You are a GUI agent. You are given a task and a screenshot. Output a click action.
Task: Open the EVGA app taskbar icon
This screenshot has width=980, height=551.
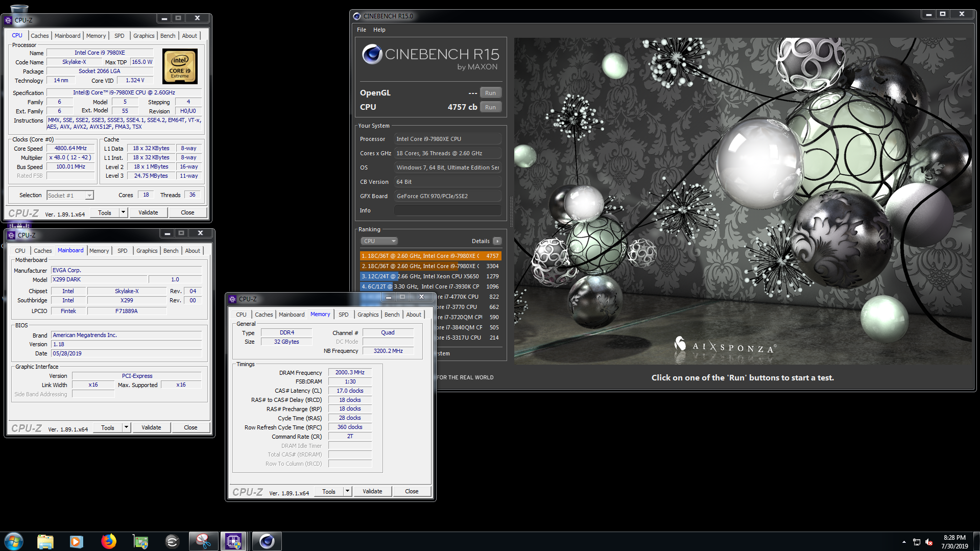click(172, 541)
